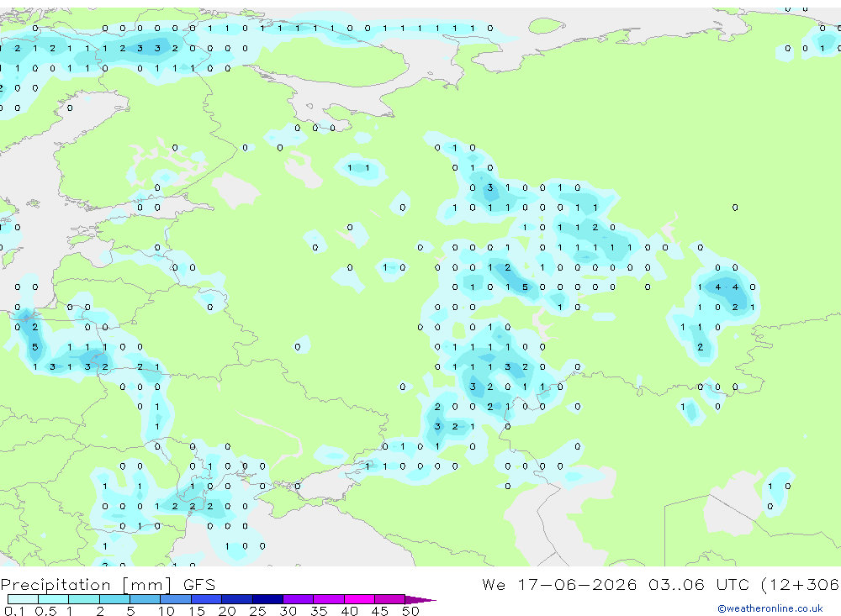
Task: Pick the 15–20 mm royal blue legend swatch
Action: [207, 599]
